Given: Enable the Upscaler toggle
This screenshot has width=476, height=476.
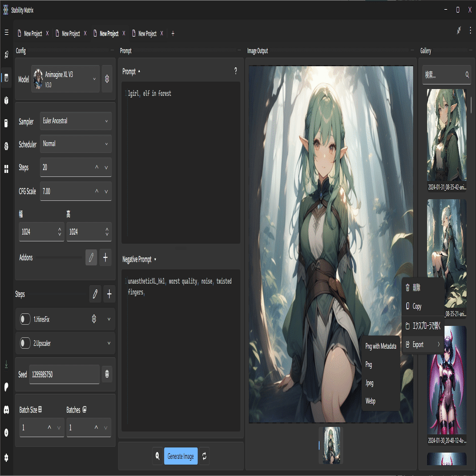Looking at the screenshot, I should (25, 343).
